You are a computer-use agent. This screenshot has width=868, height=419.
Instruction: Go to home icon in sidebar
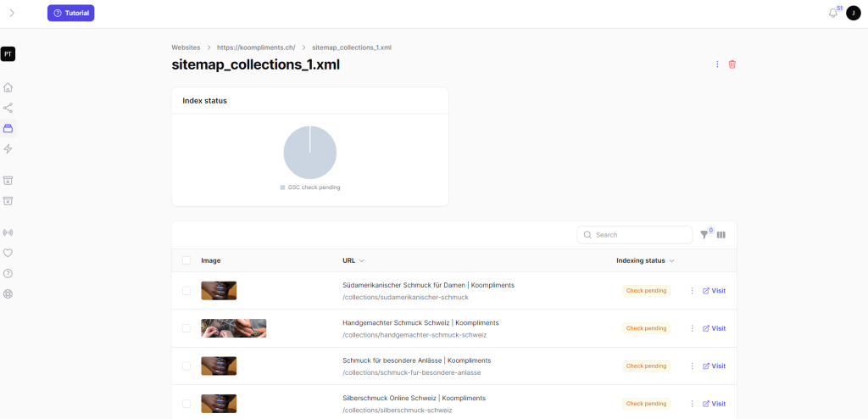coord(8,87)
